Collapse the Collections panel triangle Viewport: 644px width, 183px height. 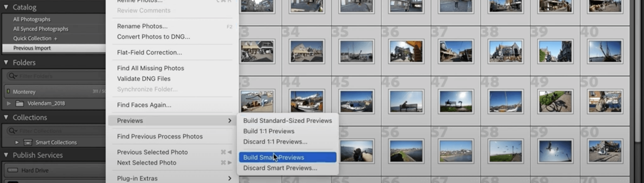(6, 117)
